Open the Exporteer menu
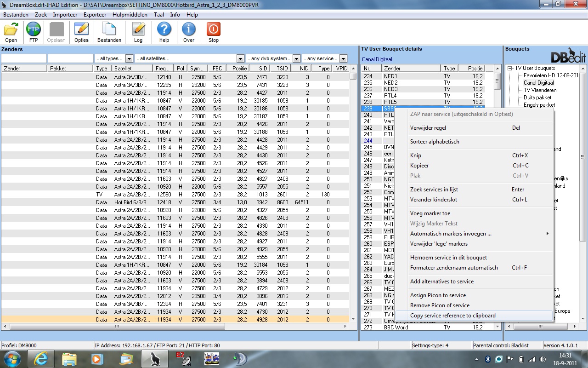This screenshot has height=368, width=588. tap(95, 15)
